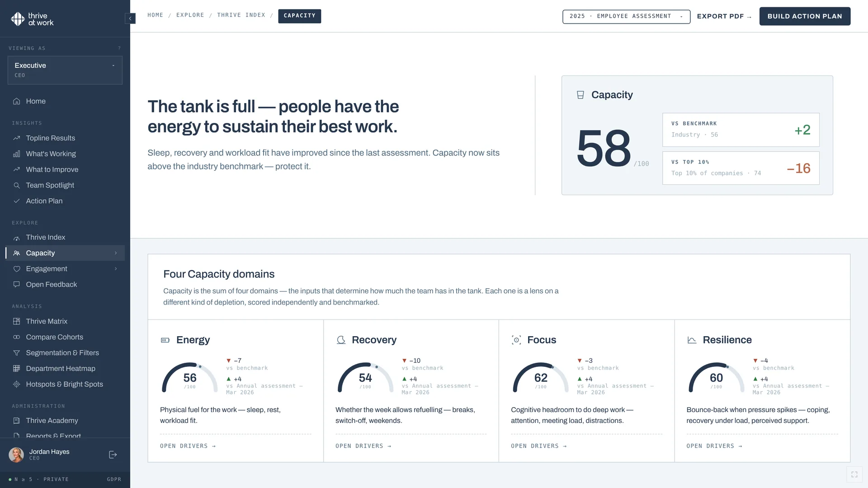Image resolution: width=868 pixels, height=488 pixels.
Task: Select the Capacity breadcrumb tab
Action: pyautogui.click(x=300, y=16)
